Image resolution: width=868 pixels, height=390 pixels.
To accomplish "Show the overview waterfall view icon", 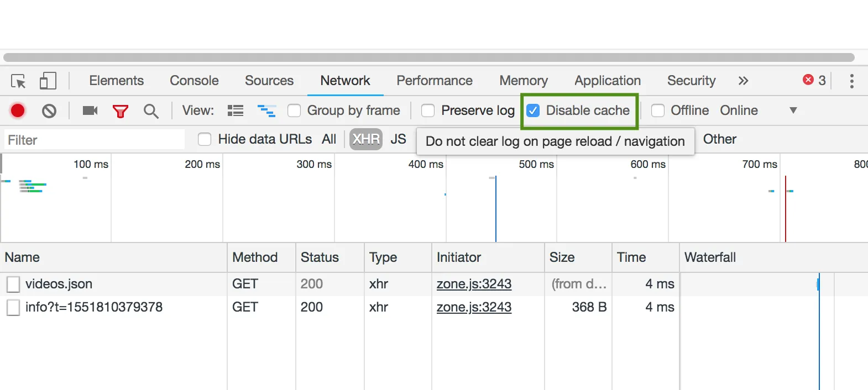I will (266, 111).
